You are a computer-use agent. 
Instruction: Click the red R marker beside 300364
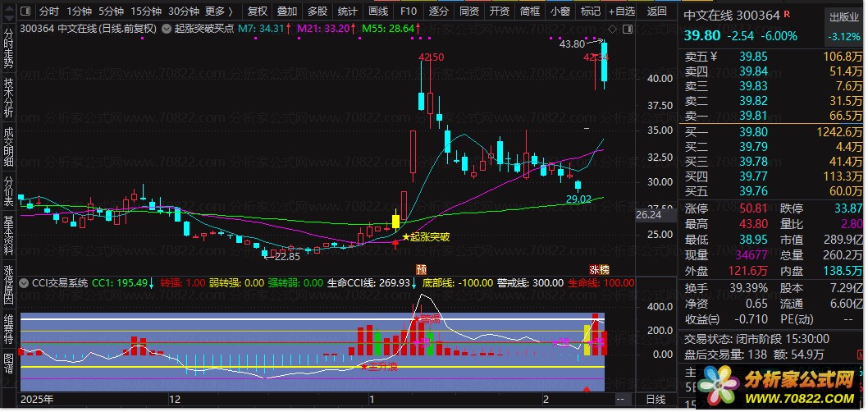(x=788, y=13)
